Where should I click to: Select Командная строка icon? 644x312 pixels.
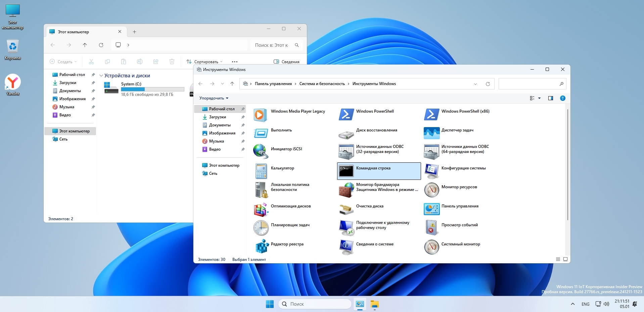[346, 171]
